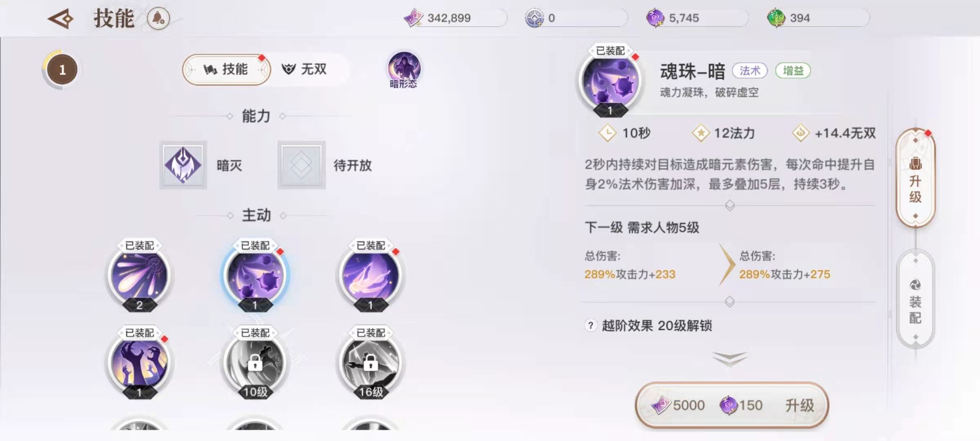Tap the 增益 tag label

793,71
